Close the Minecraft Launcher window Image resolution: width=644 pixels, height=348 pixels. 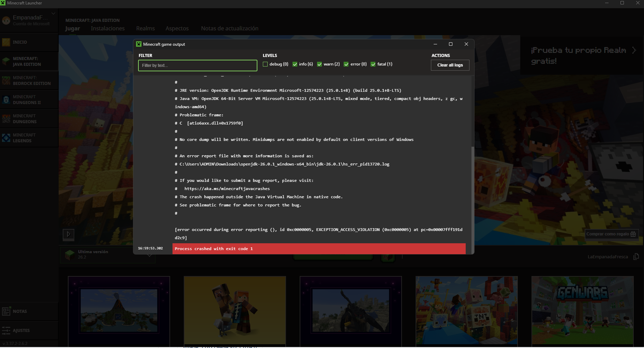(638, 3)
